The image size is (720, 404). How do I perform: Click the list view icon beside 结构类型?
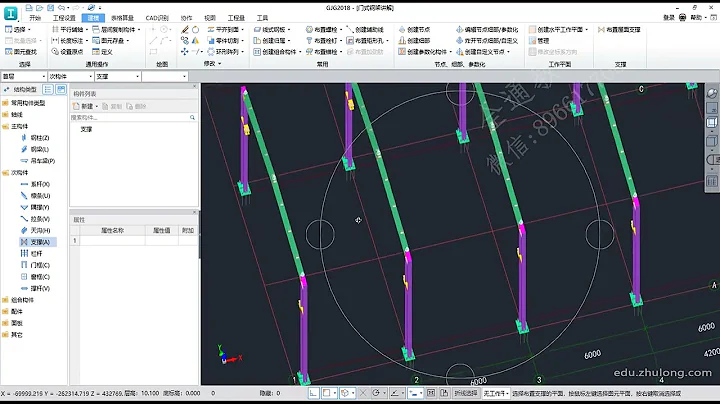(48, 90)
